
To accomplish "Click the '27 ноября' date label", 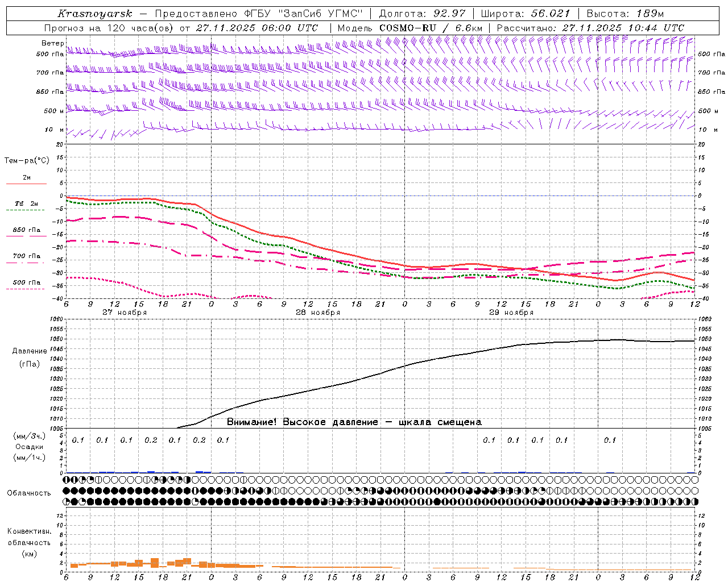I will click(x=125, y=313).
